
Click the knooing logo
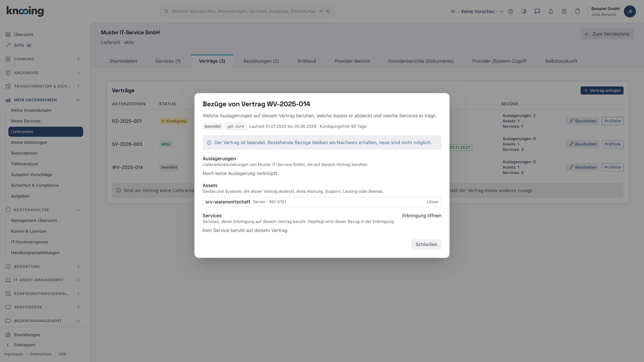(25, 11)
